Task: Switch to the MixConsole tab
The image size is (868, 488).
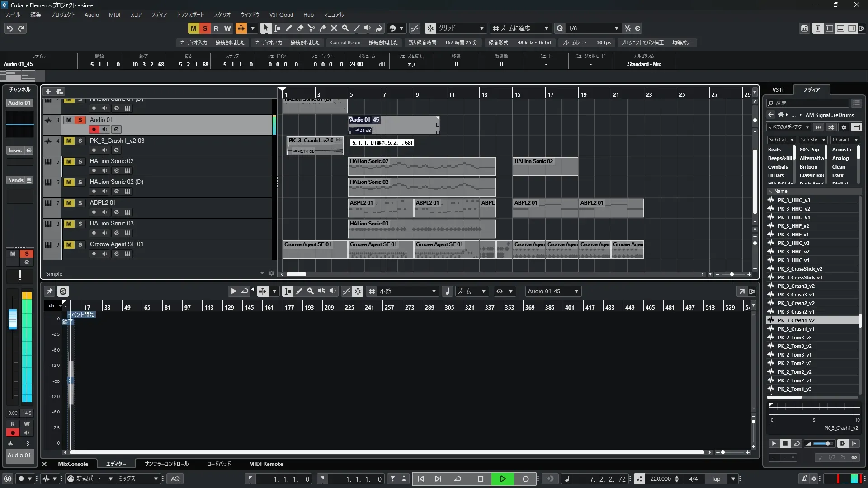Action: [73, 464]
